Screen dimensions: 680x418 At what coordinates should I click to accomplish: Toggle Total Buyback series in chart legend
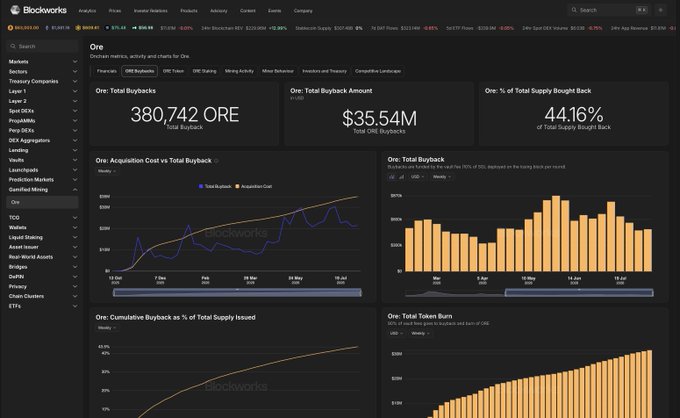pos(215,186)
